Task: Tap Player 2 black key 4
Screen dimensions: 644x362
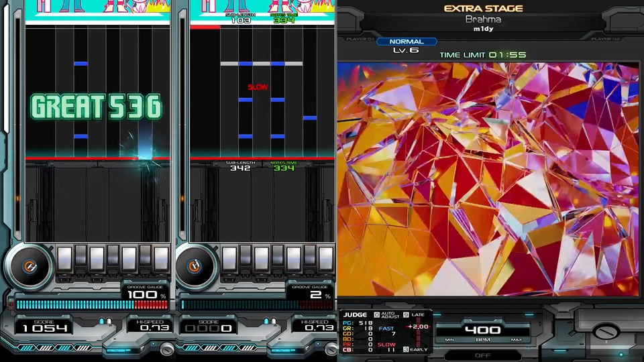Action: coord(278,255)
